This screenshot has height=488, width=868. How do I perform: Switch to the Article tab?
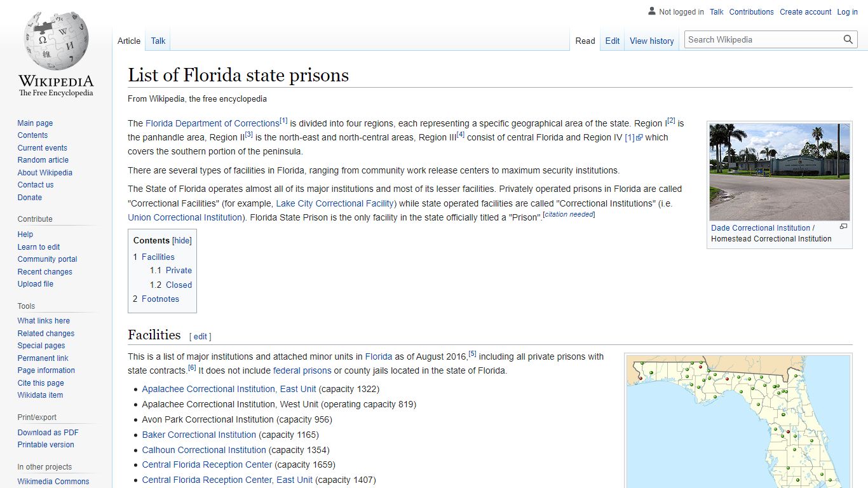coord(129,41)
